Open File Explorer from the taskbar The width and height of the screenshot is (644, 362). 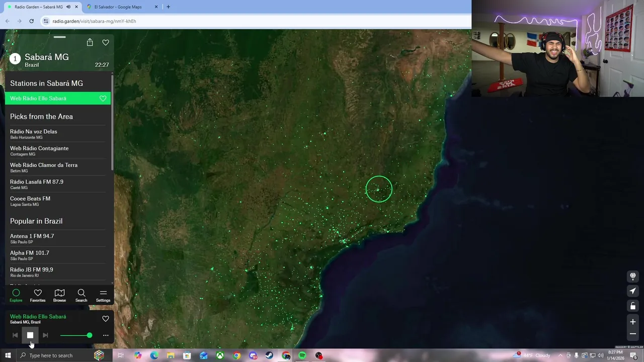[x=171, y=355]
